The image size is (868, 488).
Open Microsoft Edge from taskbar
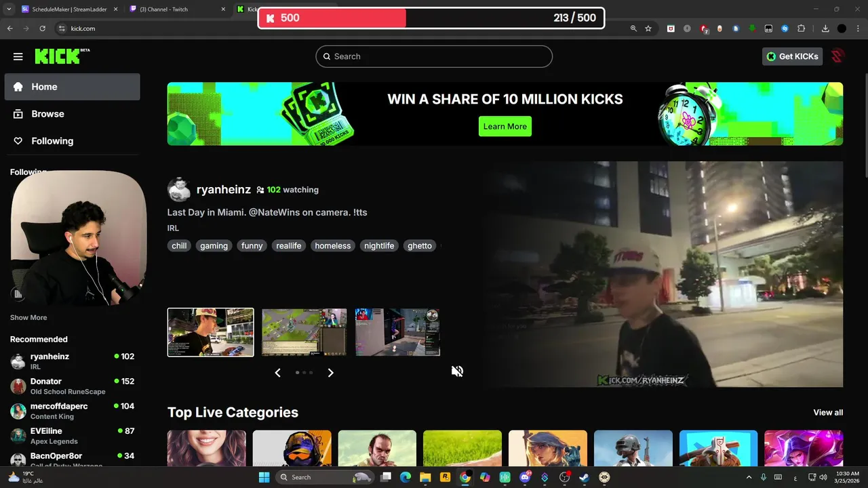tap(406, 477)
